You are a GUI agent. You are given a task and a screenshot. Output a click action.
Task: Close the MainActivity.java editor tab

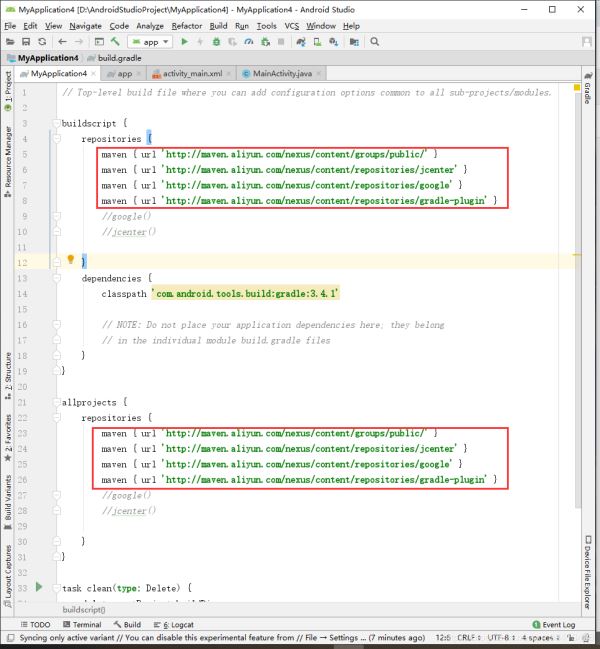click(319, 74)
